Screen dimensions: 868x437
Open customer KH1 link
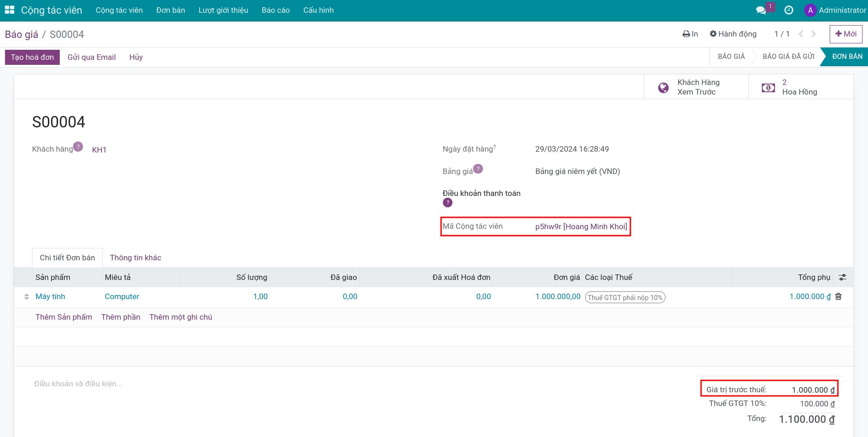click(x=99, y=150)
